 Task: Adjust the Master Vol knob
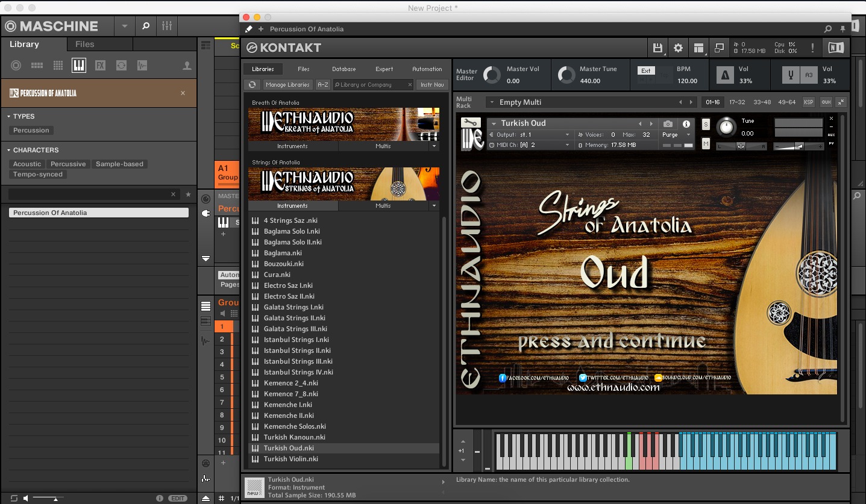point(492,75)
